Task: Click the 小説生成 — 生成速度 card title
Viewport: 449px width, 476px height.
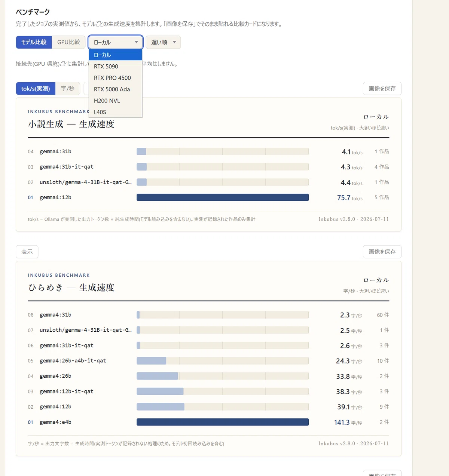Action: click(x=71, y=124)
